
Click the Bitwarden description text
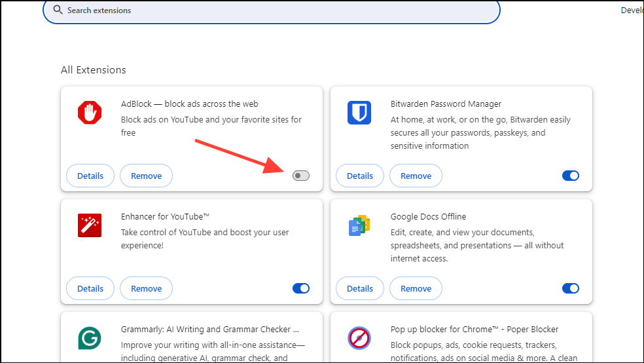480,133
